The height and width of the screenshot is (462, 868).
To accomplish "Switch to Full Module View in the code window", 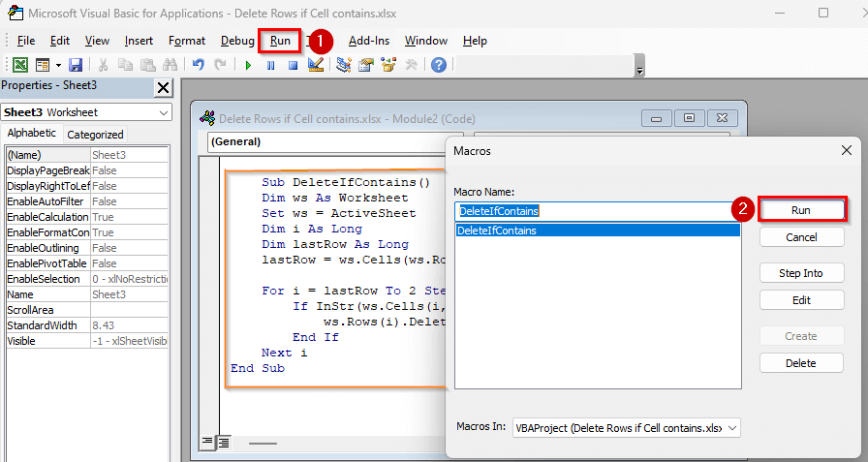I will coord(223,443).
